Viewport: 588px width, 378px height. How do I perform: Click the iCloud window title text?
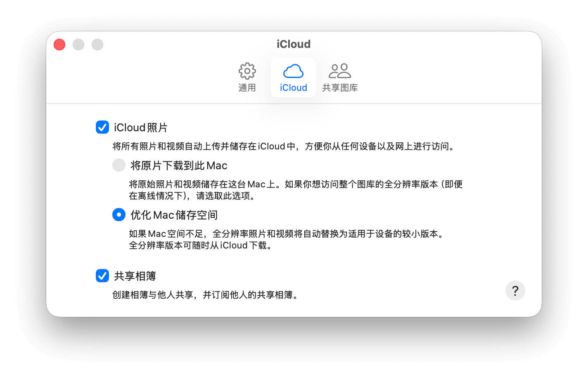pos(294,44)
